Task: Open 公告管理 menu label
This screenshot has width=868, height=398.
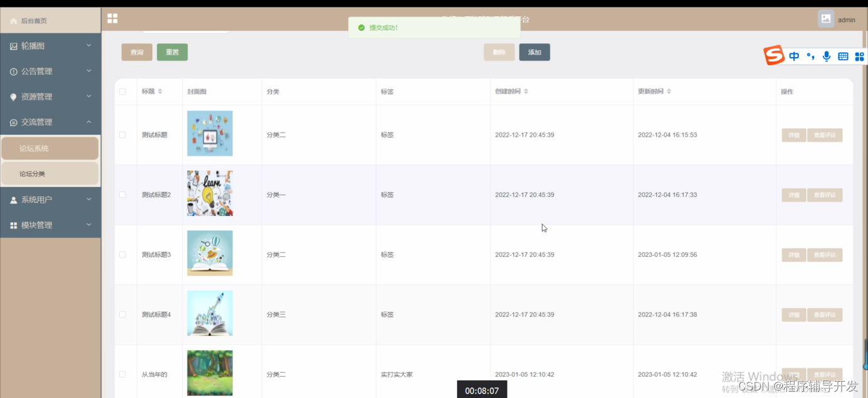Action: click(36, 72)
